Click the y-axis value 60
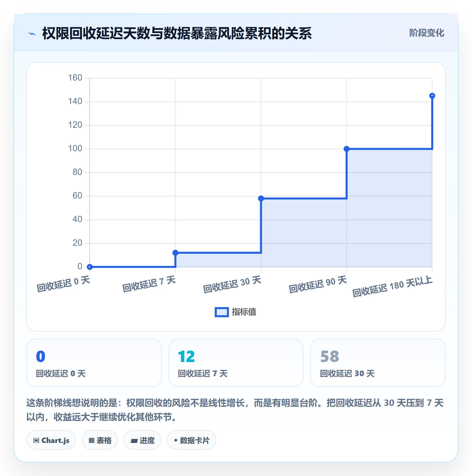 pyautogui.click(x=77, y=196)
